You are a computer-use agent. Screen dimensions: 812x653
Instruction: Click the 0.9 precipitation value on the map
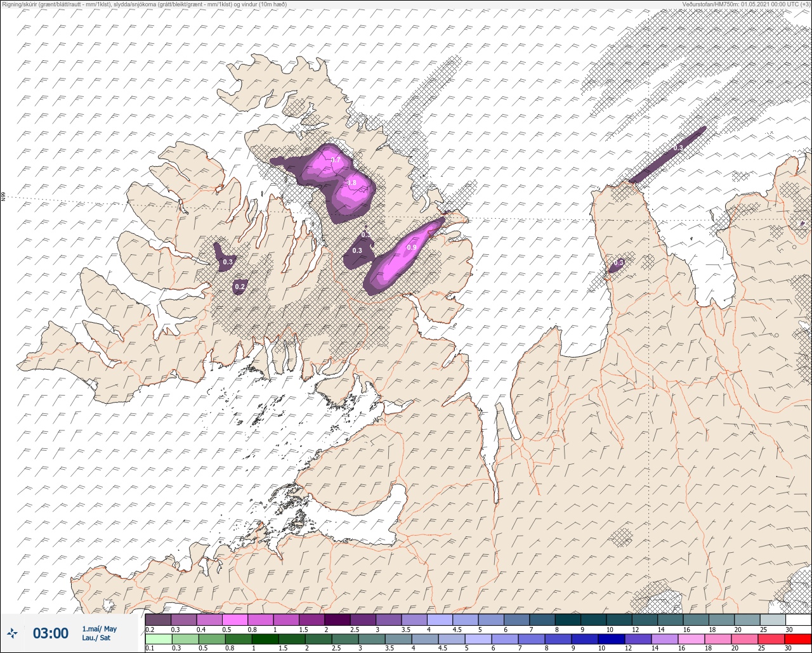click(x=412, y=247)
